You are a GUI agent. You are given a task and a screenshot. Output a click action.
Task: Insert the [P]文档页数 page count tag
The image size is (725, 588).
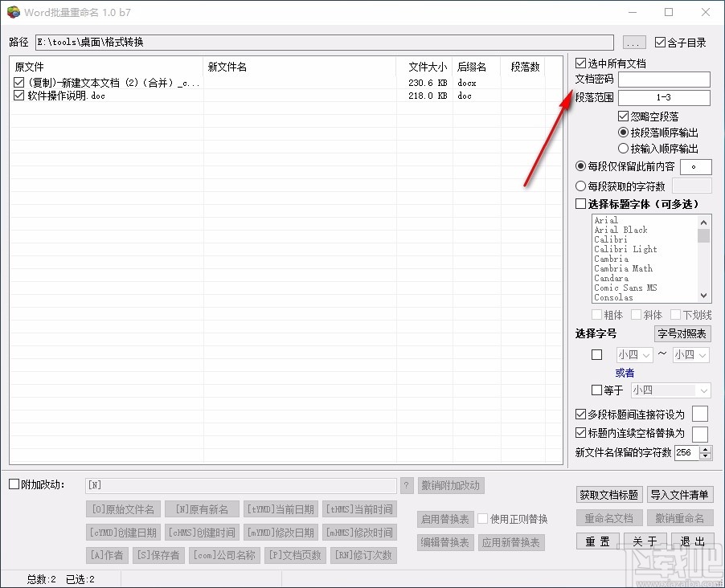point(294,555)
